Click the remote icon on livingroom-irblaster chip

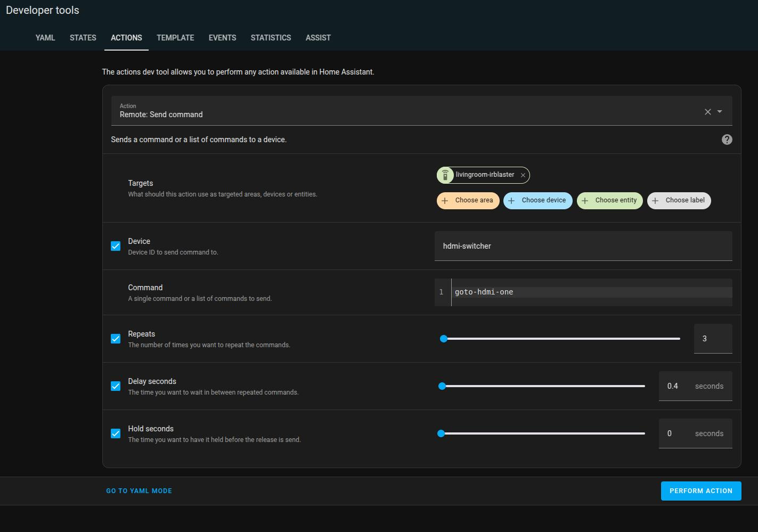[x=445, y=175]
